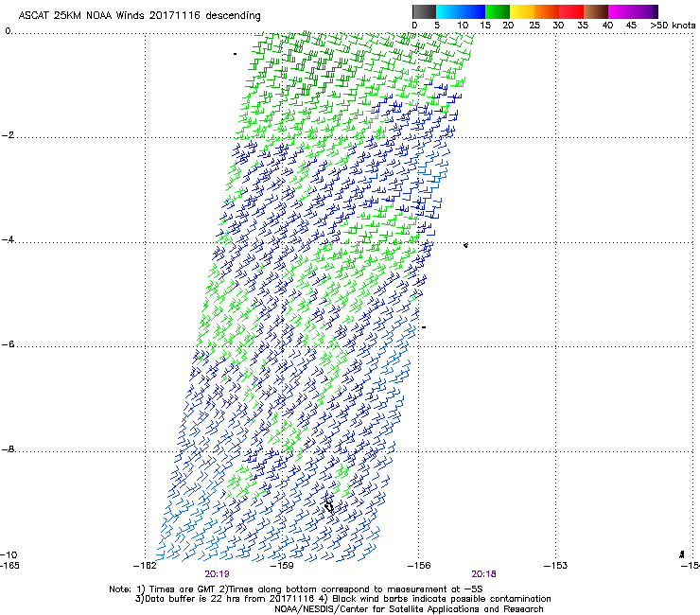
Task: Click the -153 longitude axis label
Action: pyautogui.click(x=556, y=566)
